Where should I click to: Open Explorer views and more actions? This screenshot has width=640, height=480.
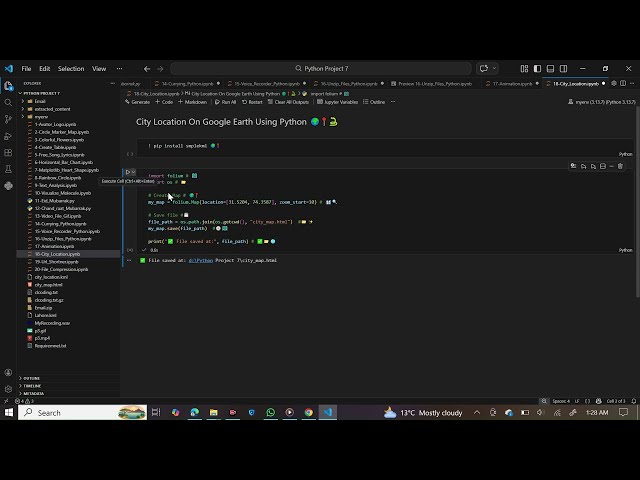pos(112,83)
